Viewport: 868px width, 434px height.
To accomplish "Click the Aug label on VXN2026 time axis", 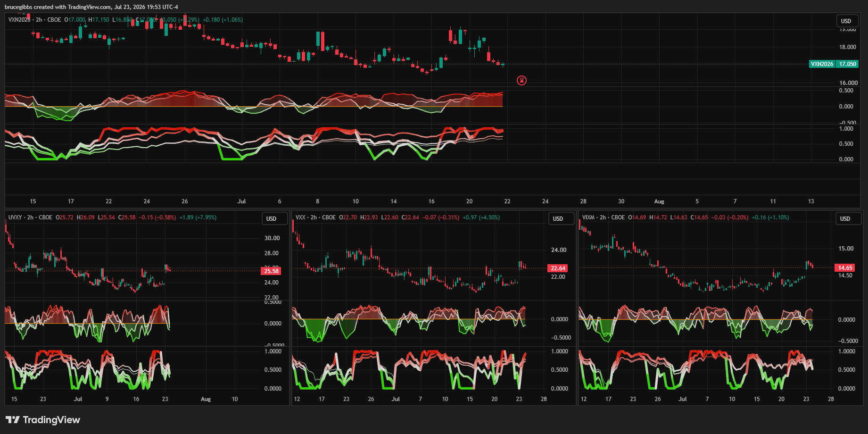I will pyautogui.click(x=659, y=201).
